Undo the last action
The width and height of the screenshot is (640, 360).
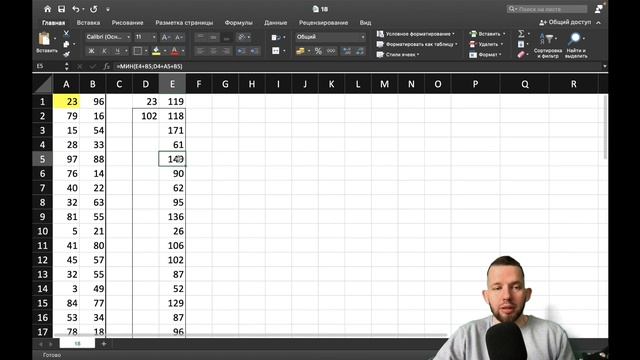[x=76, y=9]
